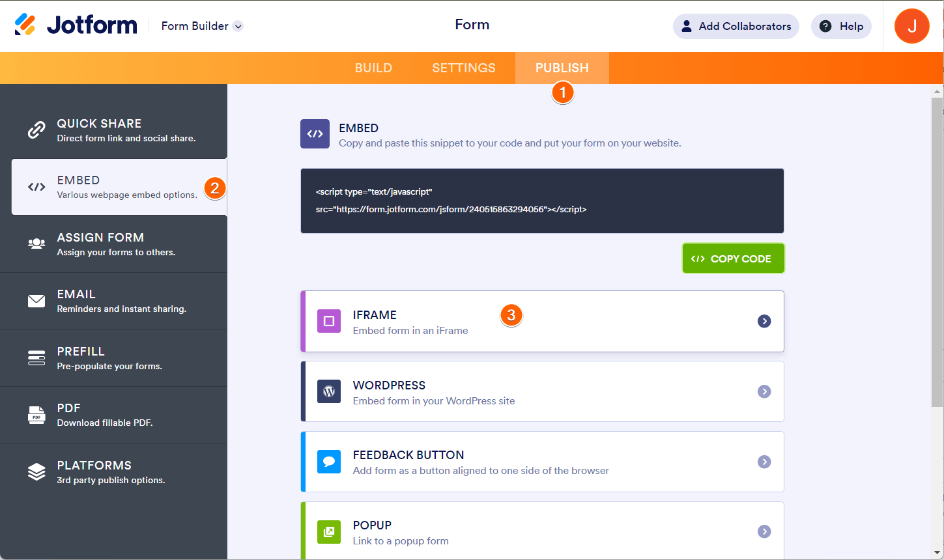
Task: Open the WORDPRESS embed option
Action: click(542, 391)
